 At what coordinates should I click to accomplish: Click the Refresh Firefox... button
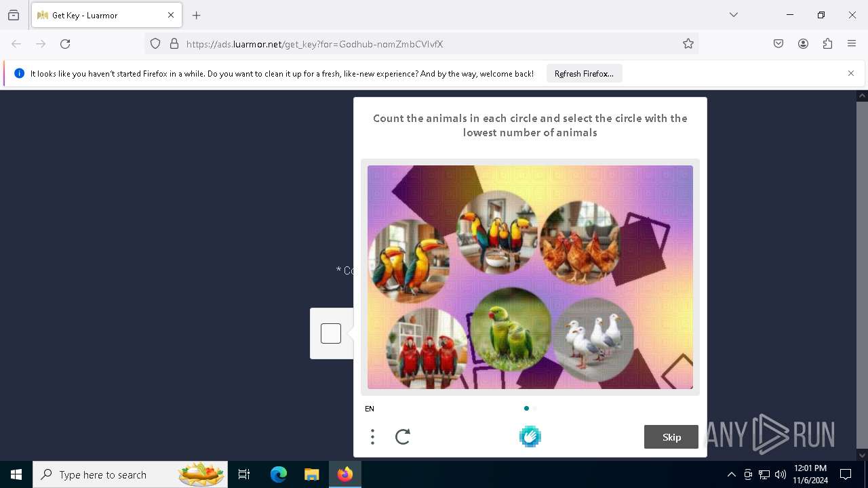click(584, 73)
